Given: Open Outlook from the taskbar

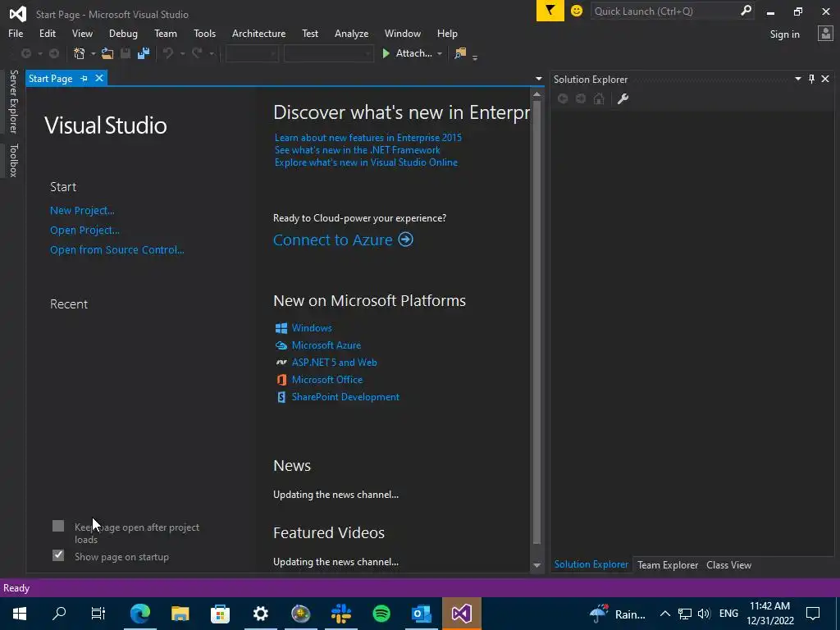Looking at the screenshot, I should [422, 614].
